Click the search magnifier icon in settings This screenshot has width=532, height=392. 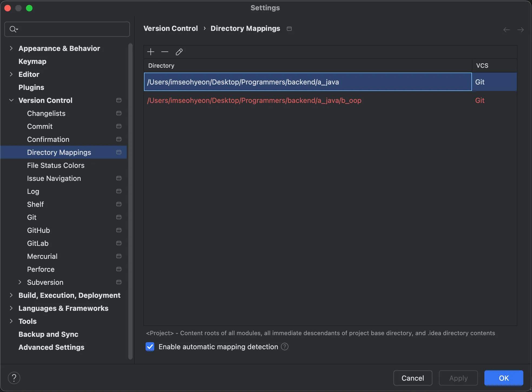pyautogui.click(x=14, y=29)
